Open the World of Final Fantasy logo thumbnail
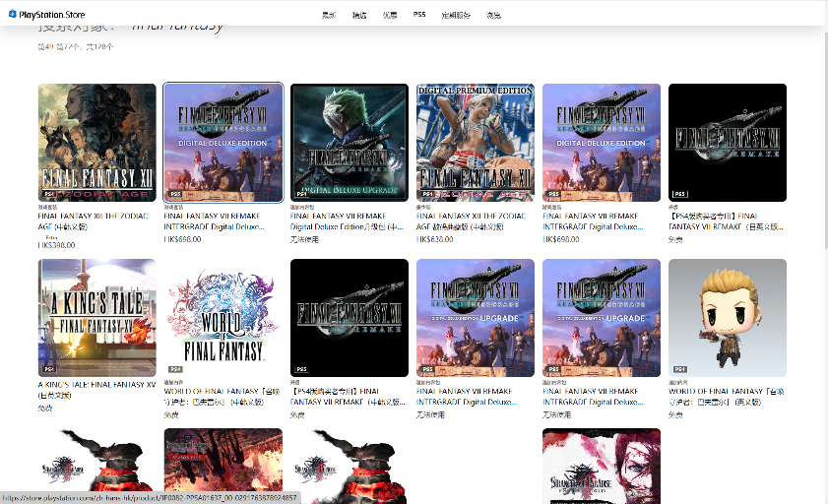828x504 pixels. pyautogui.click(x=223, y=318)
